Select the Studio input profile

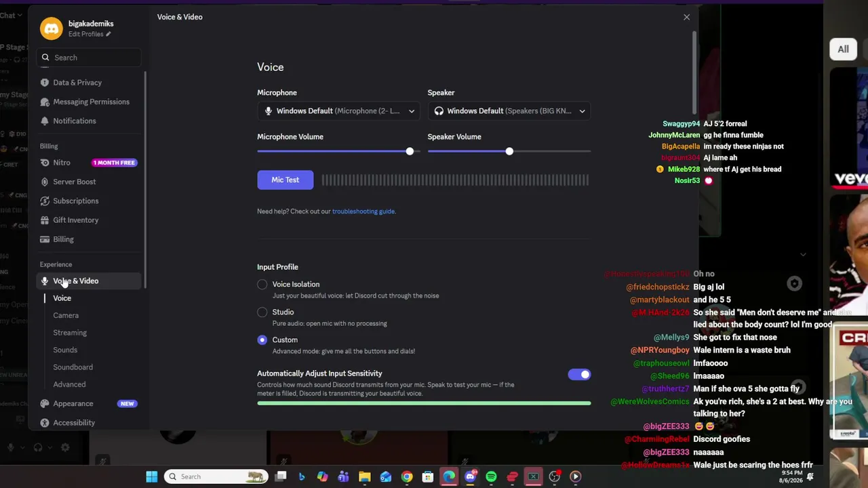pyautogui.click(x=262, y=312)
